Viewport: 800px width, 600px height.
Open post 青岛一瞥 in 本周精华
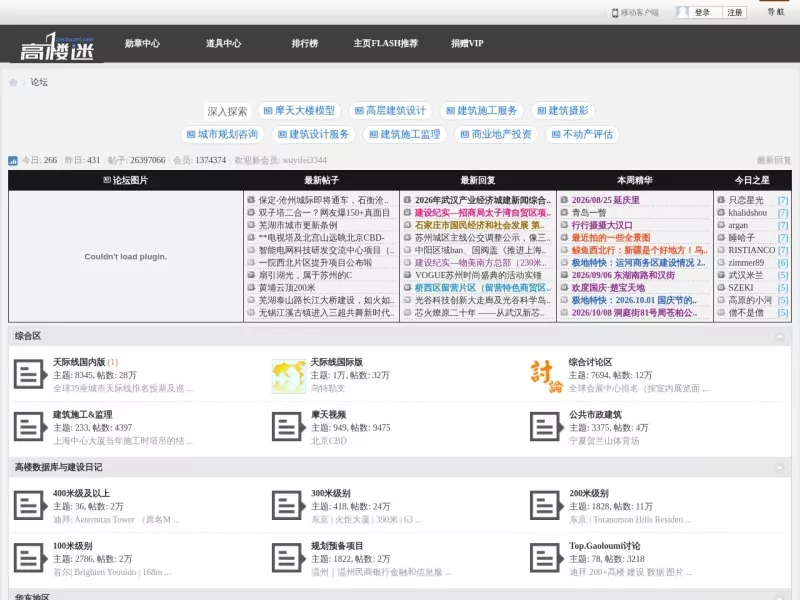pos(589,213)
